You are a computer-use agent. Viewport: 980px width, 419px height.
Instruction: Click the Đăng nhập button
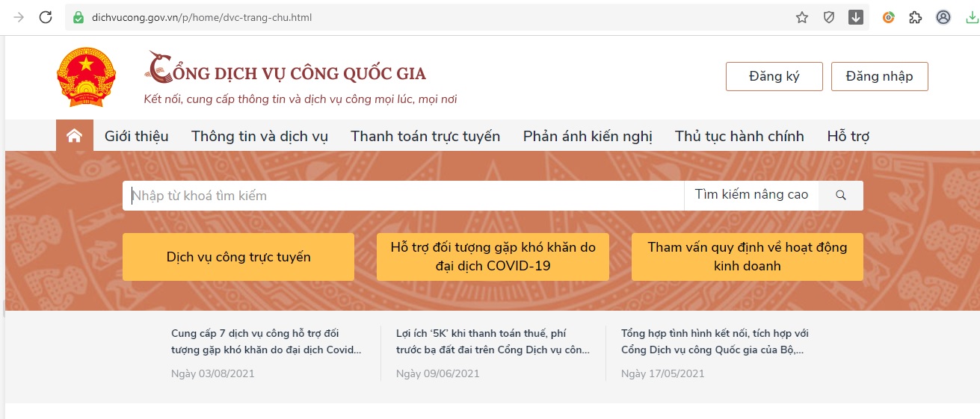tap(880, 76)
